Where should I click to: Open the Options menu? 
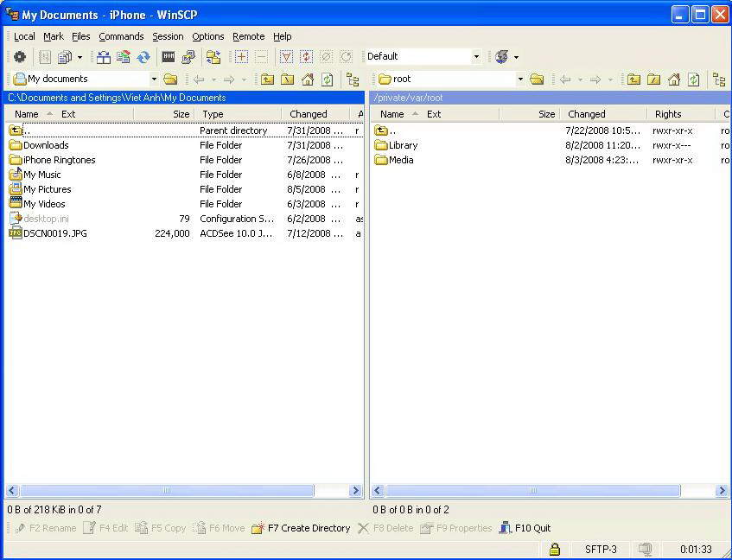(x=208, y=36)
